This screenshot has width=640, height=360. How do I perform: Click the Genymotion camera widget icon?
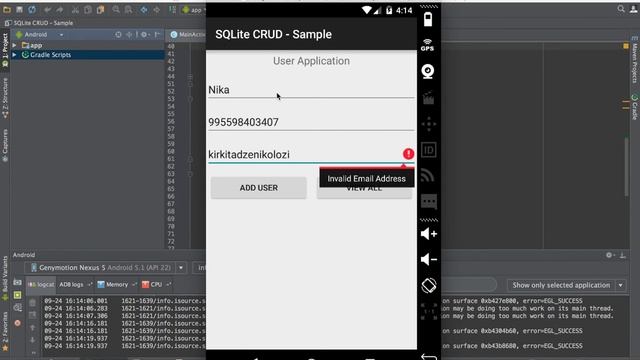coord(428,71)
